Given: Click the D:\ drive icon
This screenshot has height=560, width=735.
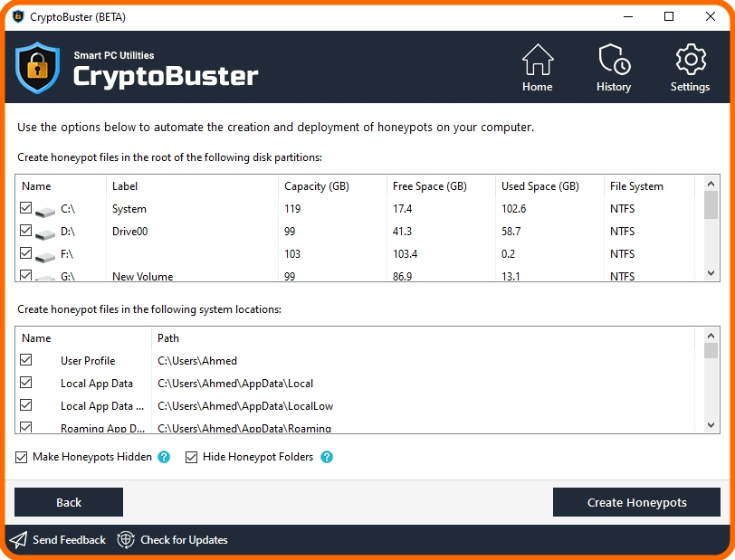Looking at the screenshot, I should (45, 234).
